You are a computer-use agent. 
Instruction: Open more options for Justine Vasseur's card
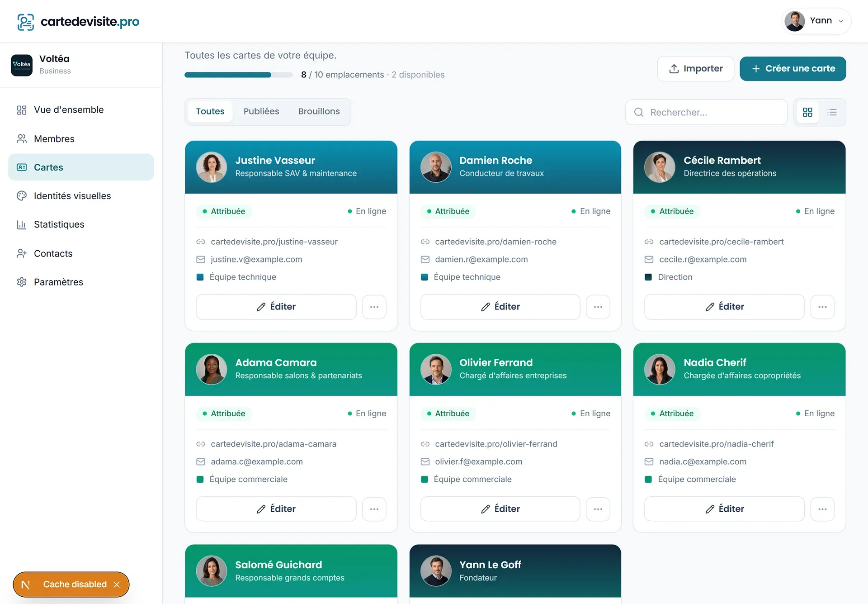point(374,307)
